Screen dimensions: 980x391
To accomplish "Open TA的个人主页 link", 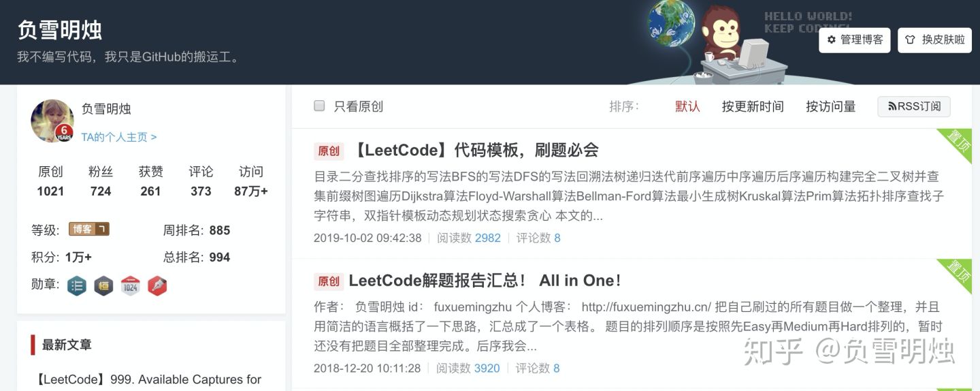I will click(119, 137).
